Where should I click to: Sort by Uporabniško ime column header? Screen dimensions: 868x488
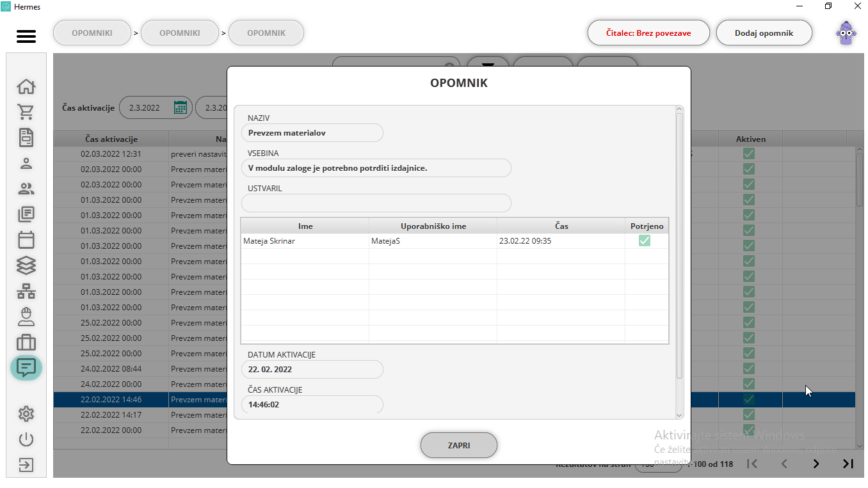tap(433, 226)
